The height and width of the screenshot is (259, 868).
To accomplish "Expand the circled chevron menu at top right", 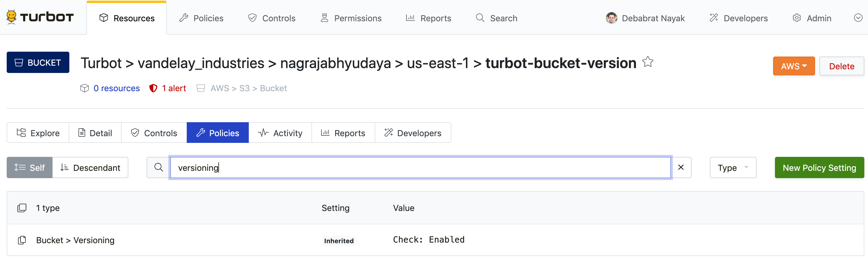I will [858, 18].
